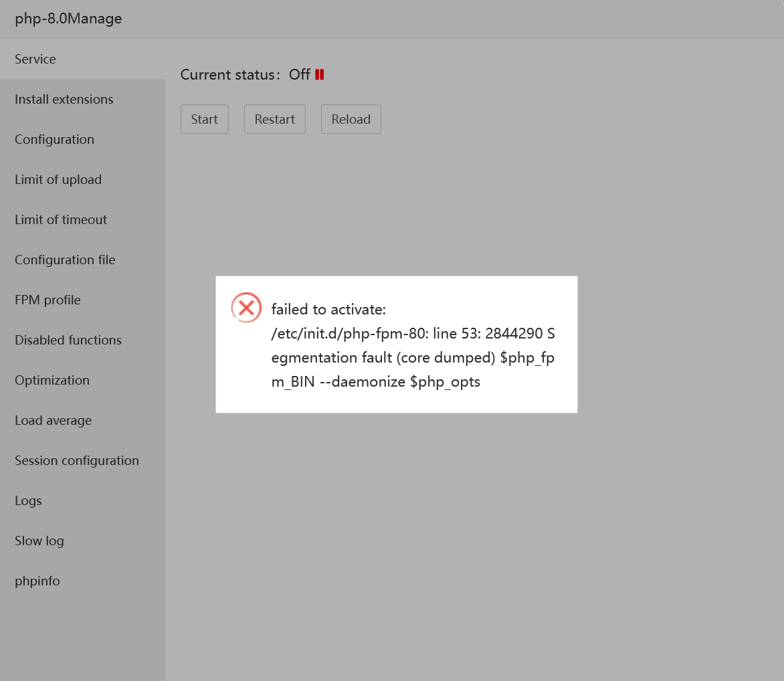Go to the Optimization tab
The height and width of the screenshot is (681, 784).
52,380
